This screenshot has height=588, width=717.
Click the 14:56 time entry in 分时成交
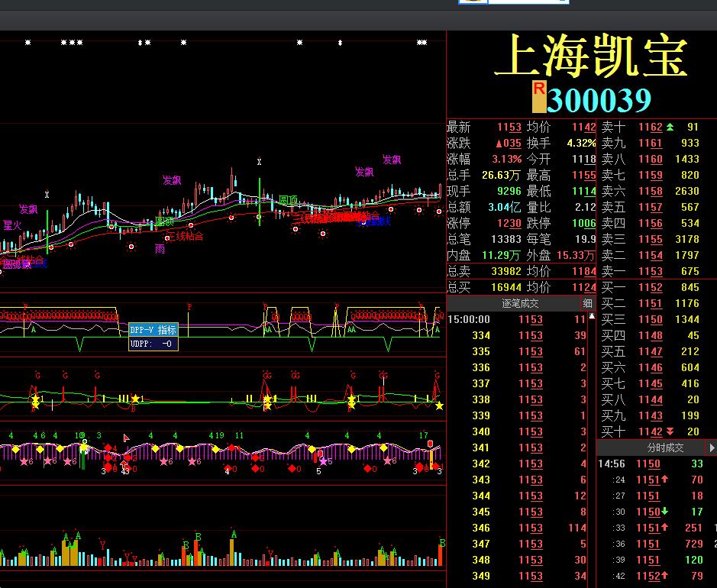612,464
